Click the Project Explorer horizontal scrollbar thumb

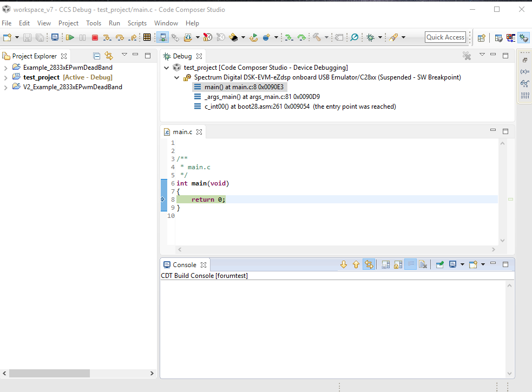(x=50, y=374)
